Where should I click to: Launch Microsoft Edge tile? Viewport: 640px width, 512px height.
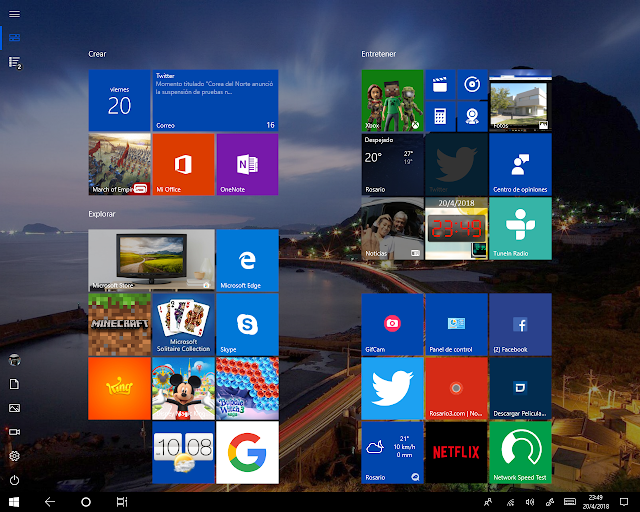pyautogui.click(x=247, y=260)
